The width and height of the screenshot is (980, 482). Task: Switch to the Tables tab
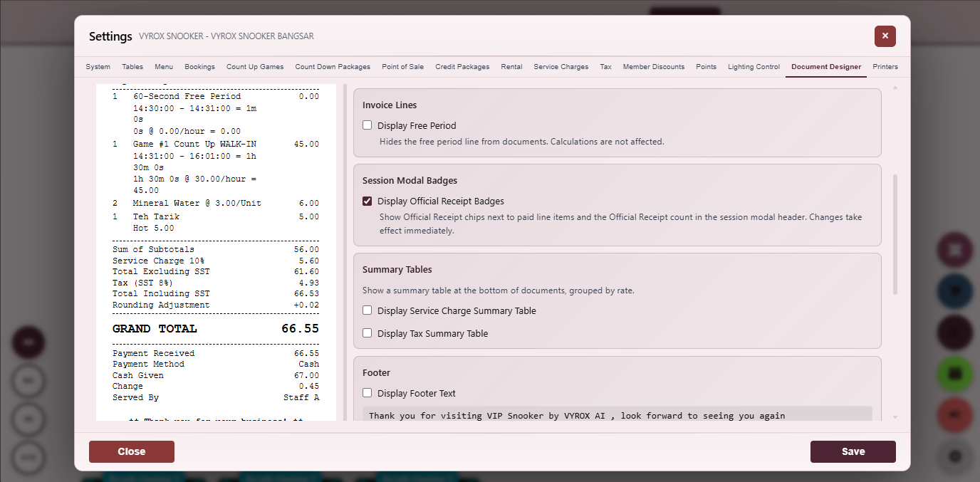[x=132, y=67]
